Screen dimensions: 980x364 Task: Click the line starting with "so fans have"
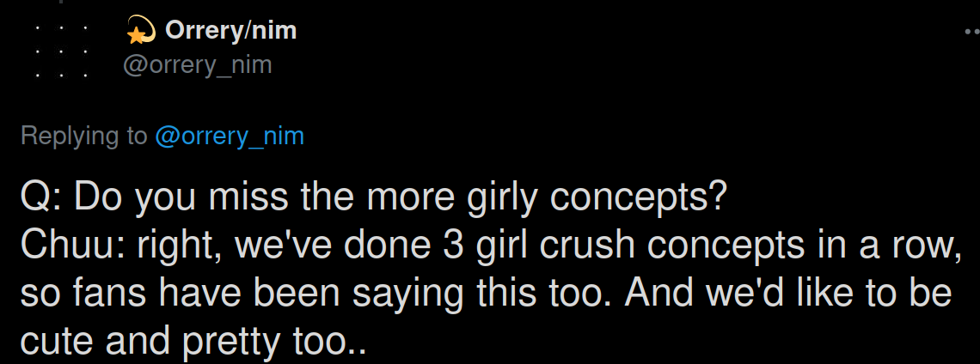click(x=486, y=294)
